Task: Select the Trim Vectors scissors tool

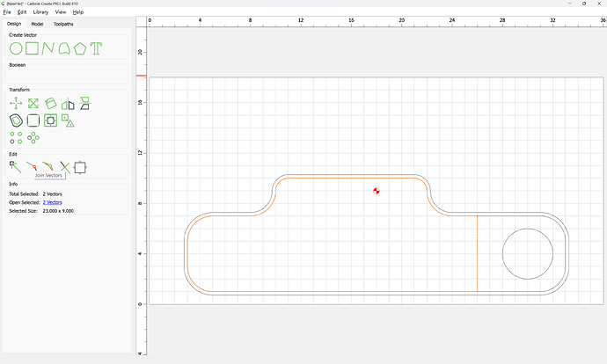Action: [65, 168]
